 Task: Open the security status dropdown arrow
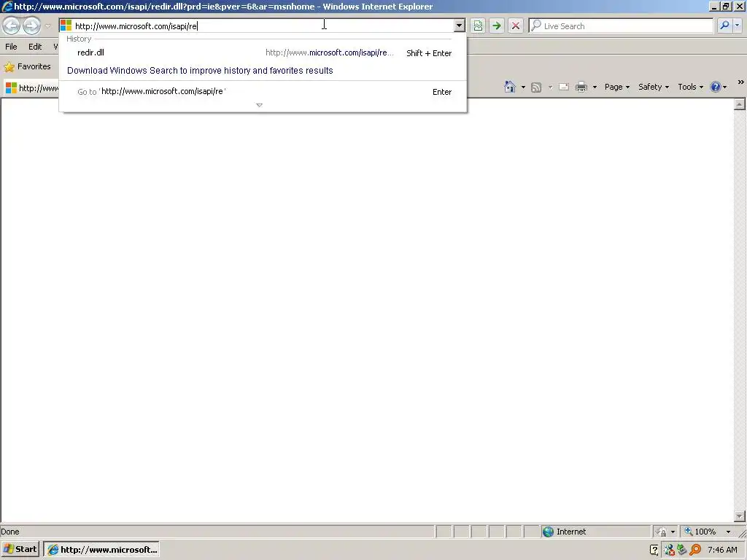tap(673, 532)
